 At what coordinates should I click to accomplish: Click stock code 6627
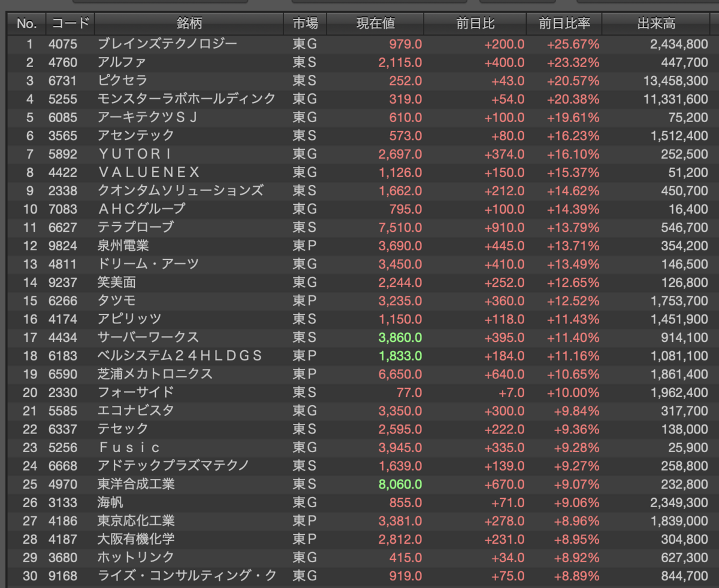[62, 228]
